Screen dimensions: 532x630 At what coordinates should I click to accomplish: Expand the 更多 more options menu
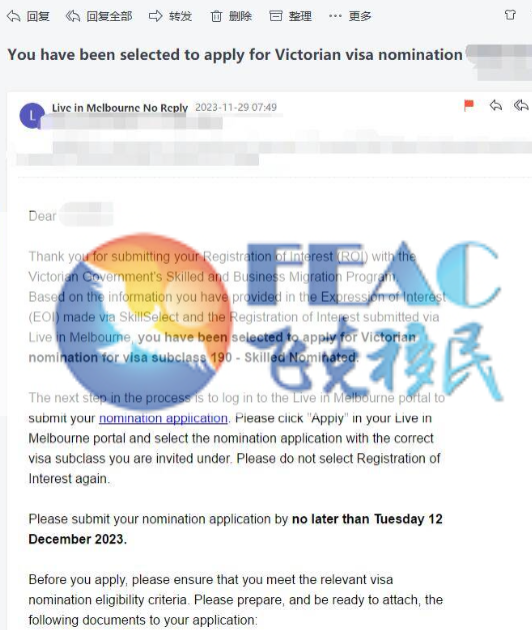(350, 16)
